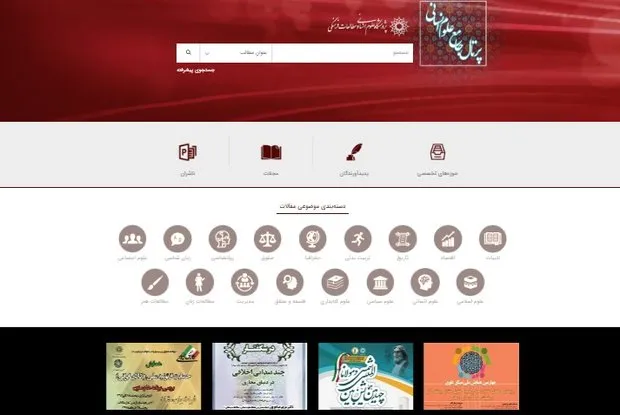Select the political science columned-building icon

coord(380,282)
